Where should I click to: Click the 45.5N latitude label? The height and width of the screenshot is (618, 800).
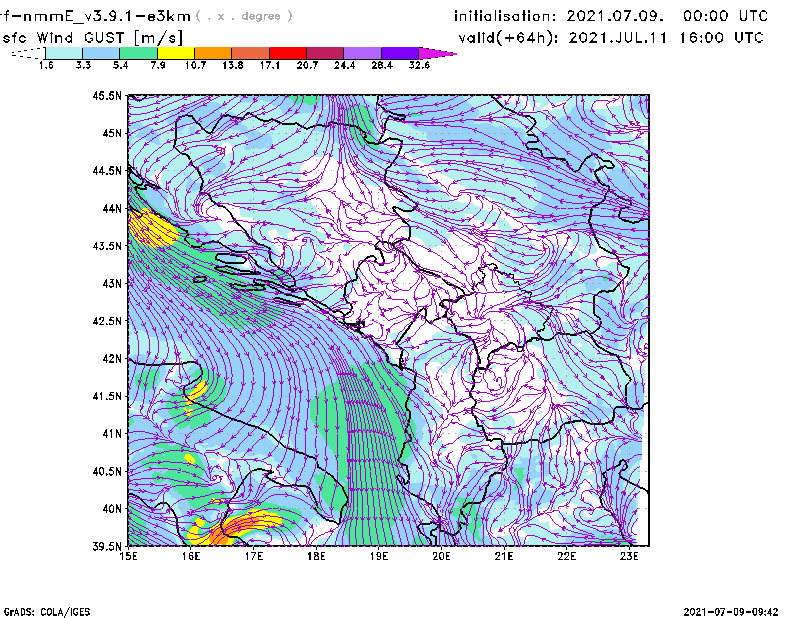[107, 95]
